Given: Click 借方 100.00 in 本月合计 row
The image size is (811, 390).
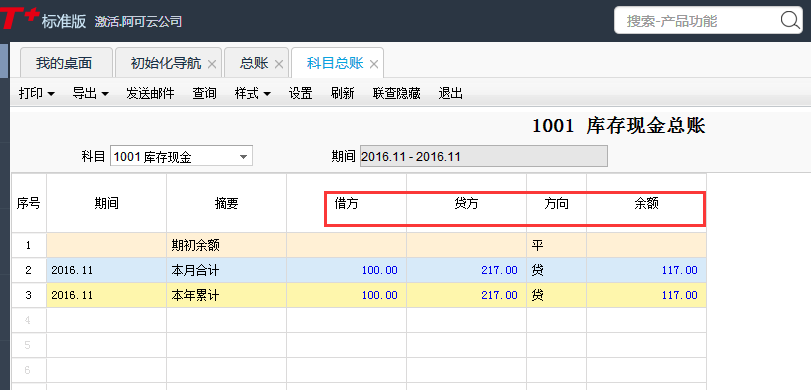Looking at the screenshot, I should (347, 270).
